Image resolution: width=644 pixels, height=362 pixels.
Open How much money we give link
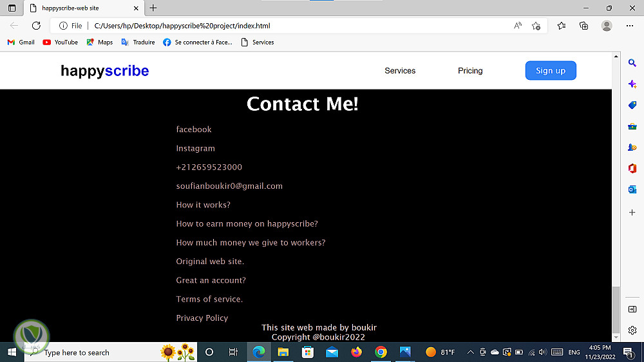tap(251, 242)
